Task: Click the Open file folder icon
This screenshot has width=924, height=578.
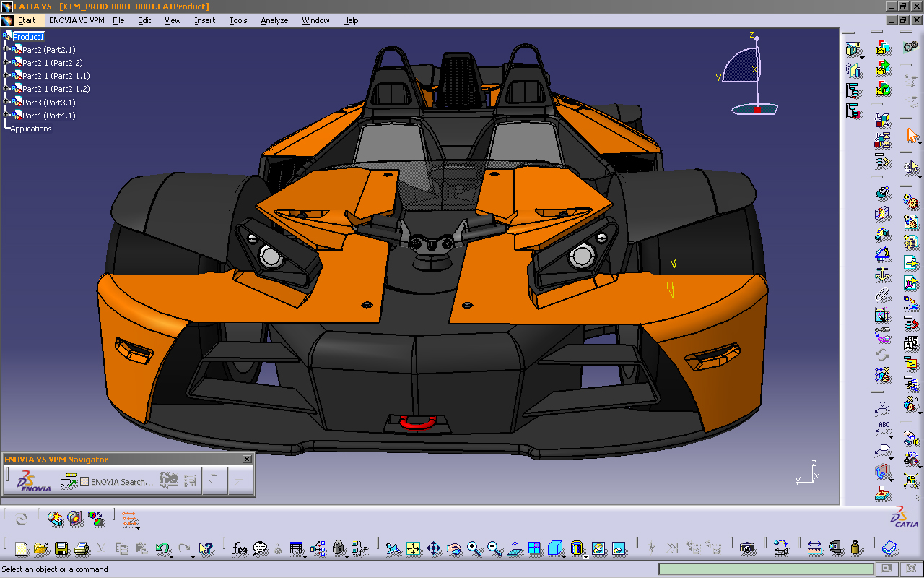Action: point(41,549)
